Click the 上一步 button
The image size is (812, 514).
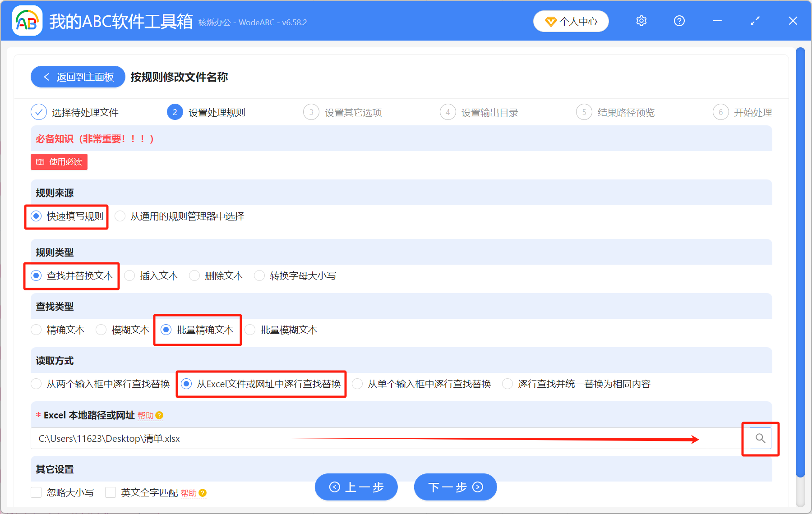coord(356,487)
